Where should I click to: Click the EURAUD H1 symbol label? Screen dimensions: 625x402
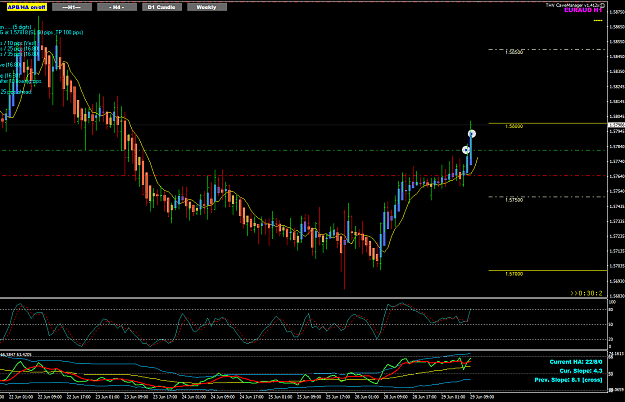tap(583, 10)
